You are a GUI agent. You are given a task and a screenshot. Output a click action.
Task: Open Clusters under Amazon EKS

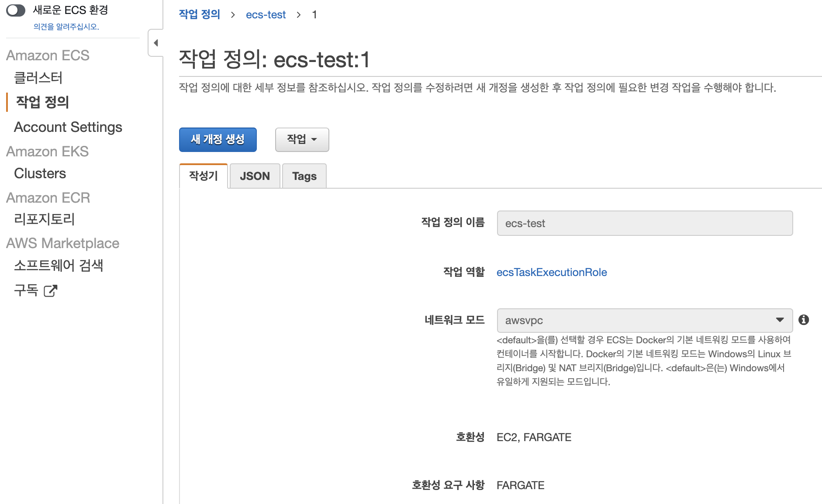(x=40, y=173)
